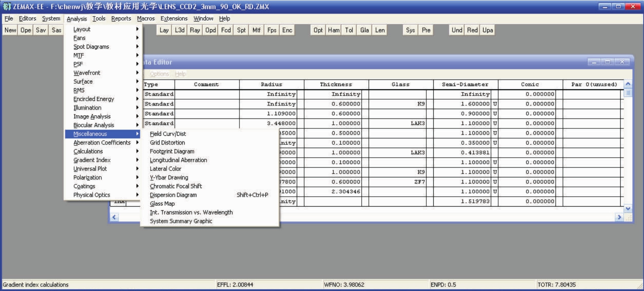Select the Glass Map menu entry
Viewport: 644px width, 291px height.
(209, 204)
